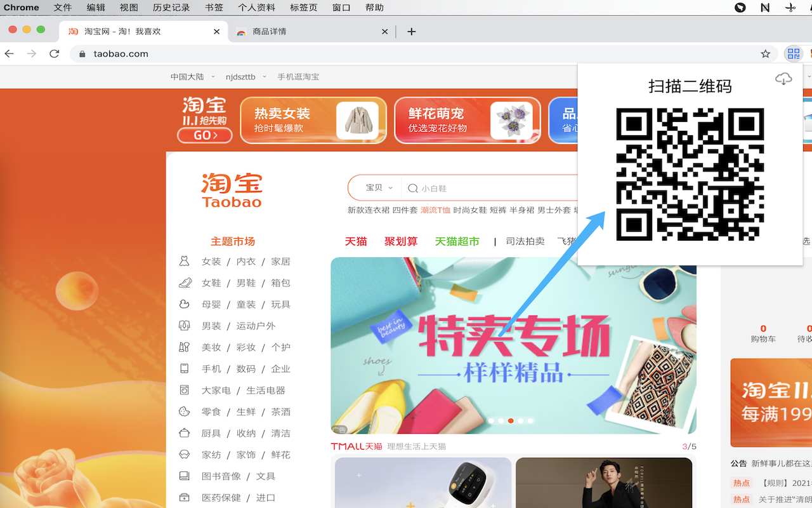Click the 女鞋 category shoe icon
812x508 pixels.
[x=185, y=283]
